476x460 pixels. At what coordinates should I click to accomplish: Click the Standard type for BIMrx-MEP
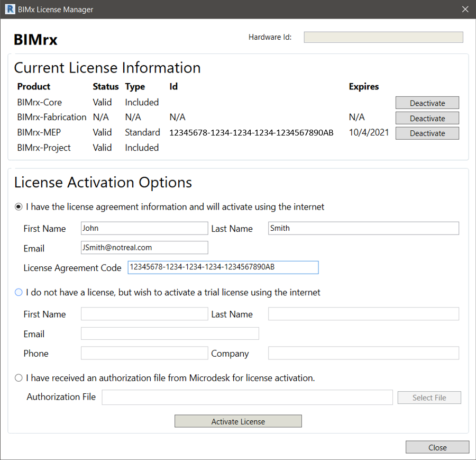(142, 132)
